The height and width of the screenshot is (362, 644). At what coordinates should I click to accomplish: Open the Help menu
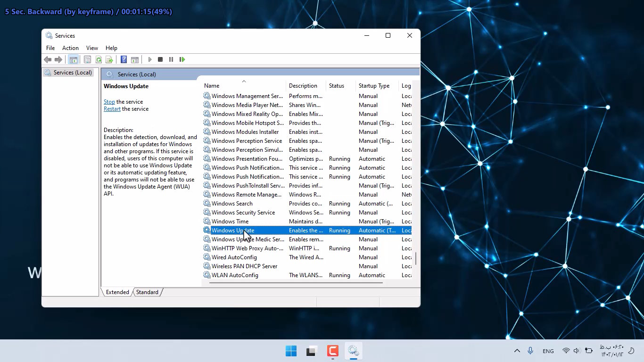coord(111,48)
